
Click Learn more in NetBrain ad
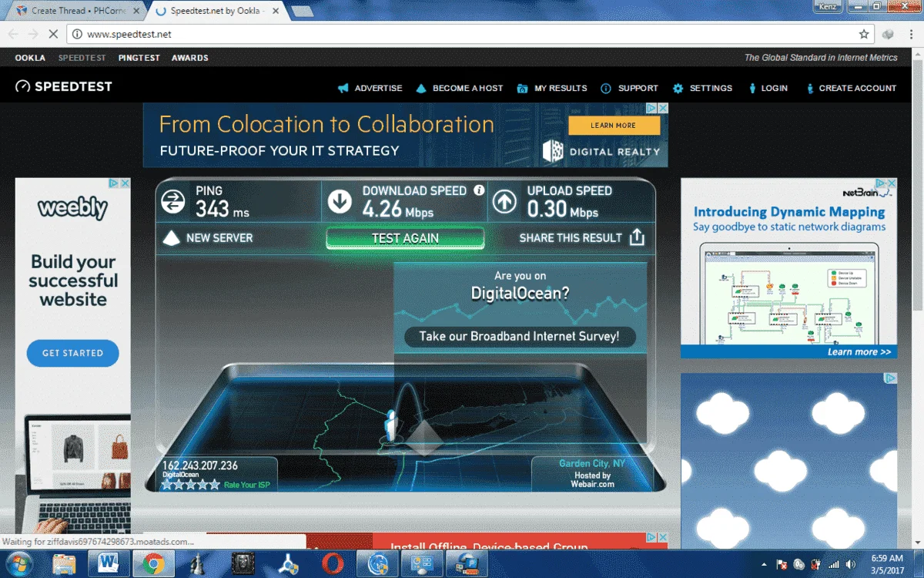[859, 351]
